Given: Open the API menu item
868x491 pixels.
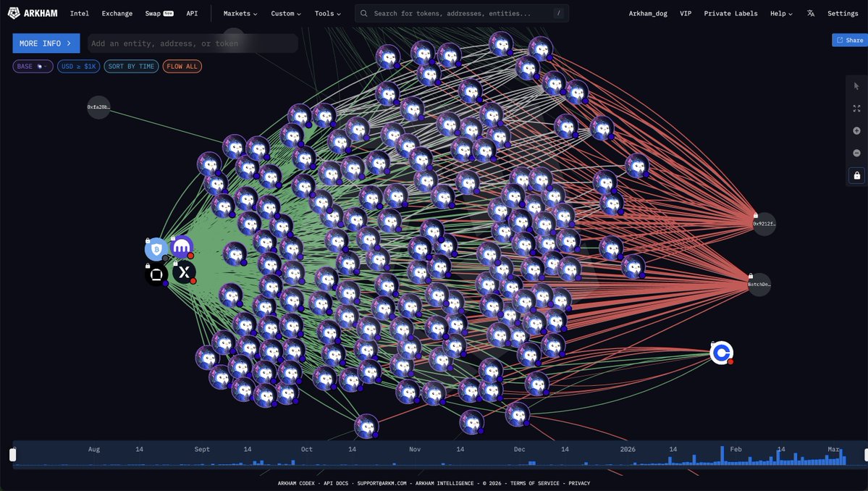Looking at the screenshot, I should [x=192, y=13].
